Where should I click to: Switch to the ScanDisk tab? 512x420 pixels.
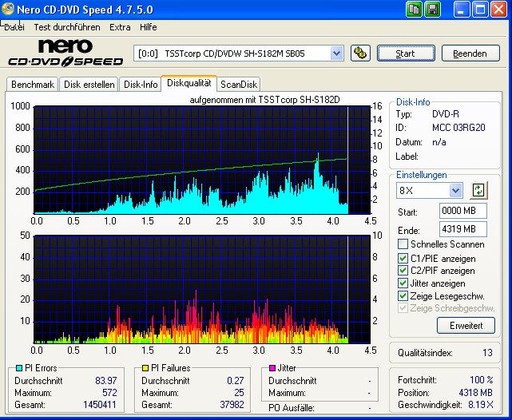tap(240, 85)
